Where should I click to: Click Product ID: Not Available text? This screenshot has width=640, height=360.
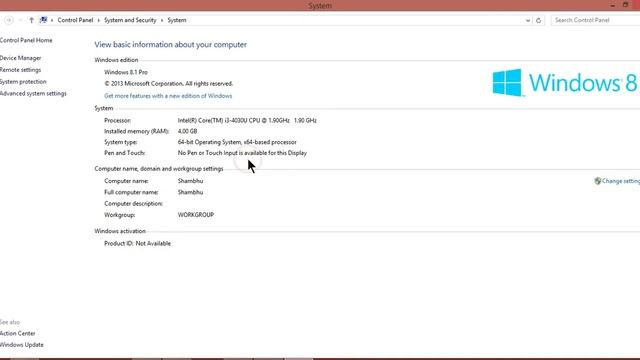pos(138,244)
